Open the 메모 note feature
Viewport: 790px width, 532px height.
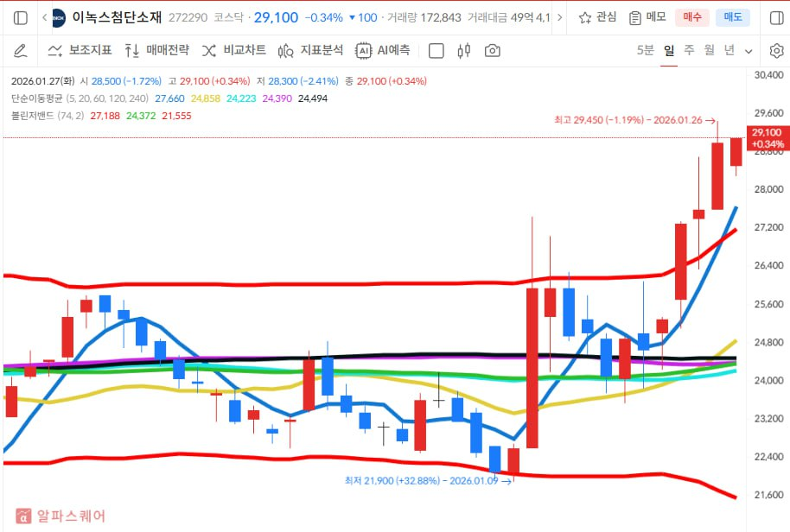point(647,17)
